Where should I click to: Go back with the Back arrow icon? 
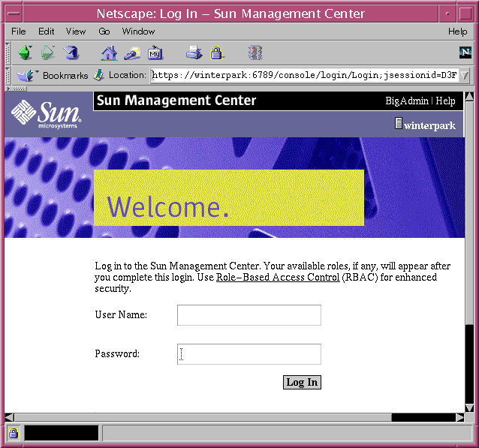coord(25,53)
